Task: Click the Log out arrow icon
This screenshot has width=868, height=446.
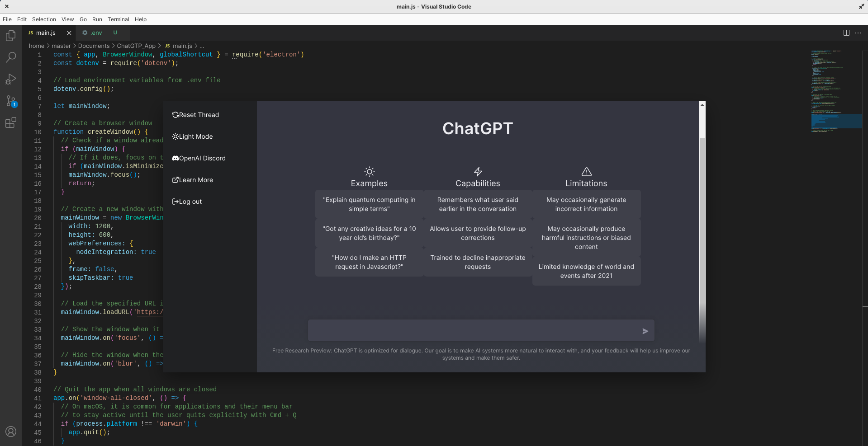Action: pos(175,202)
